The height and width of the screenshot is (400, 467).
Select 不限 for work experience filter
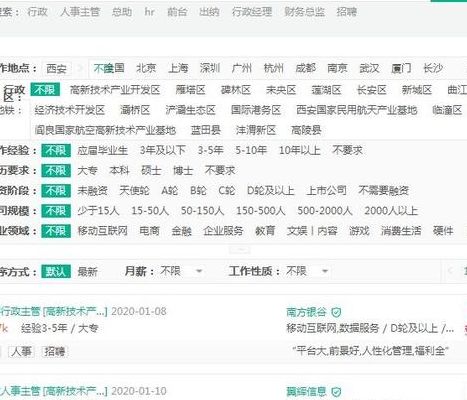[x=56, y=150]
